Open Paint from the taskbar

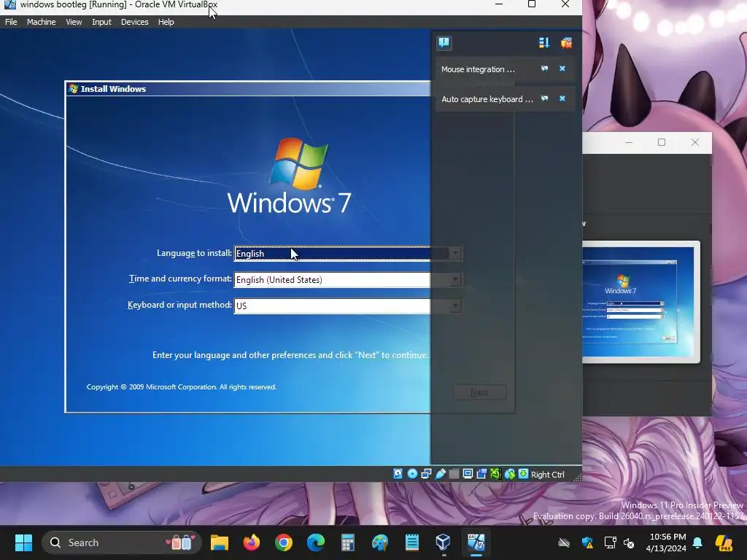point(380,542)
